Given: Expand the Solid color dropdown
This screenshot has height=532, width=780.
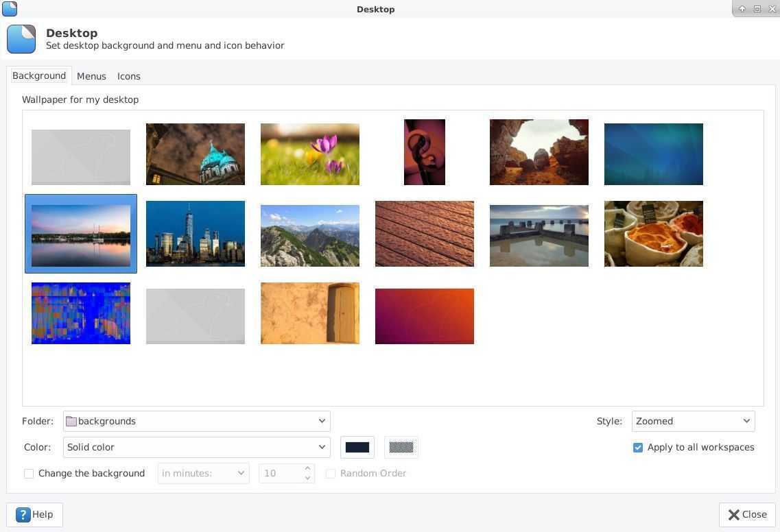Looking at the screenshot, I should (x=196, y=447).
